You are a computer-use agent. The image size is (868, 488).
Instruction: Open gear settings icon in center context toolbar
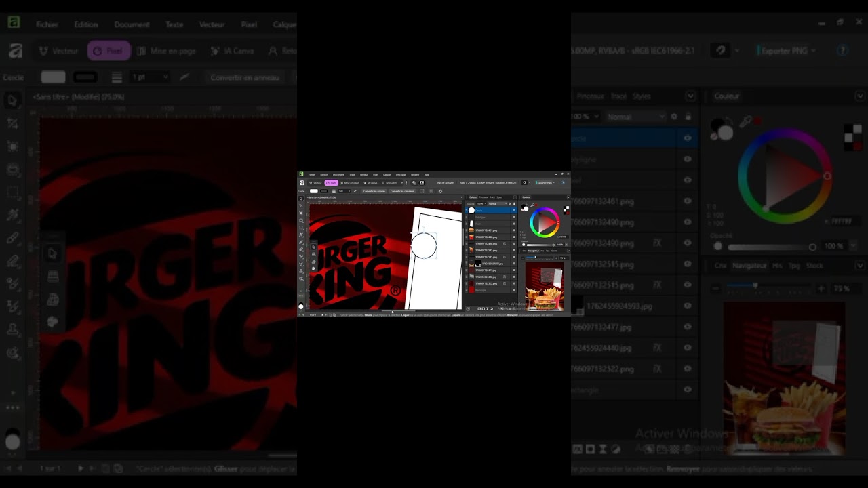coord(440,191)
